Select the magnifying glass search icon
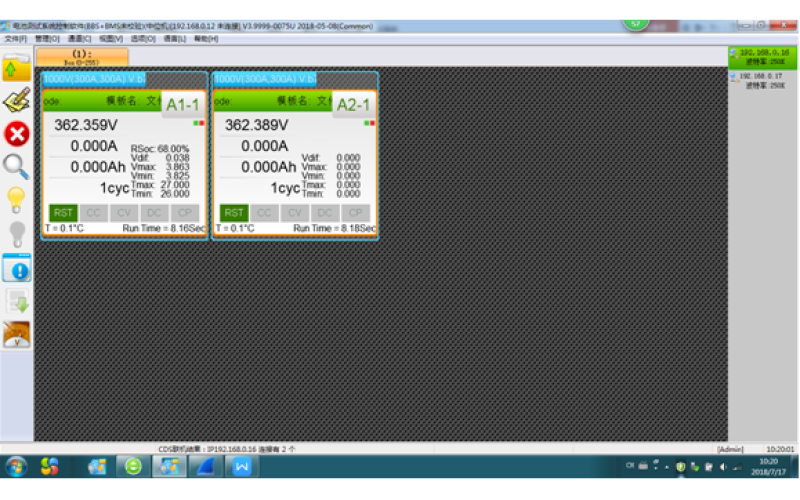This screenshot has height=500, width=800. [16, 167]
